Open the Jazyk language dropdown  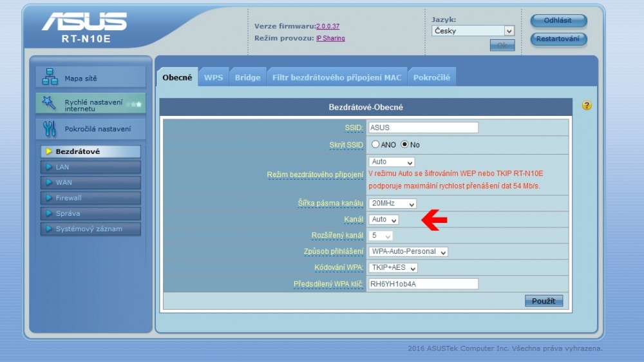(473, 31)
